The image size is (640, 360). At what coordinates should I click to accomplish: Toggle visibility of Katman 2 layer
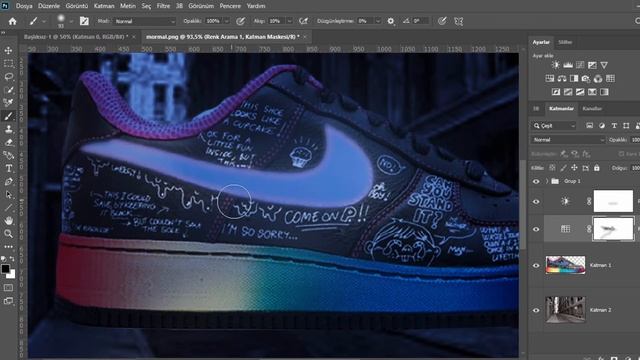point(536,310)
